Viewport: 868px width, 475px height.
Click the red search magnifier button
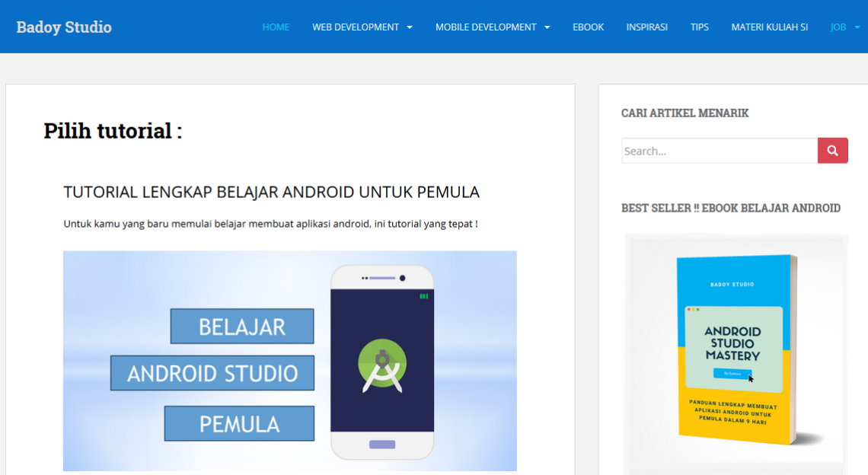[832, 151]
